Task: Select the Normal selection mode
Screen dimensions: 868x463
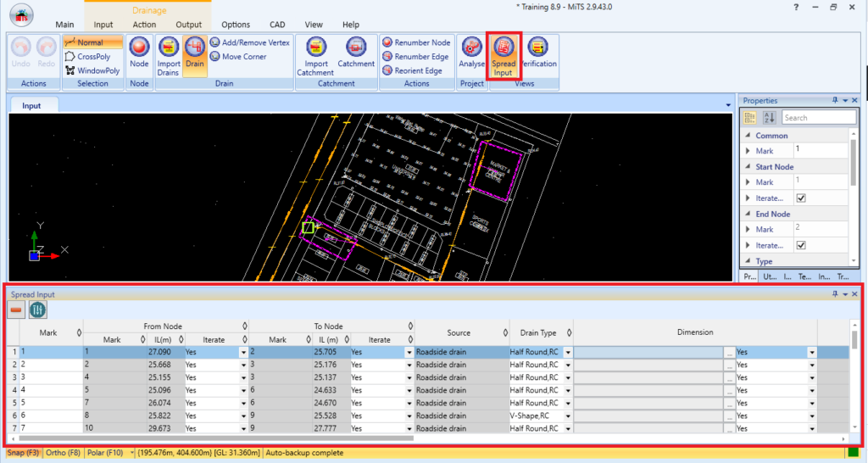Action: [92, 42]
